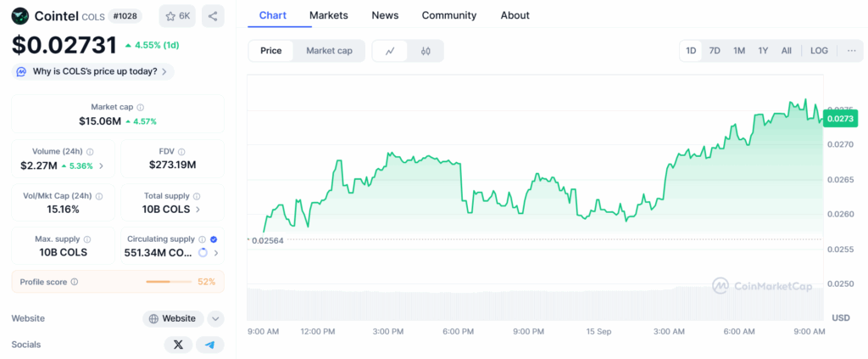The width and height of the screenshot is (868, 359).
Task: Expand Circulating supply chevron
Action: coord(216,253)
